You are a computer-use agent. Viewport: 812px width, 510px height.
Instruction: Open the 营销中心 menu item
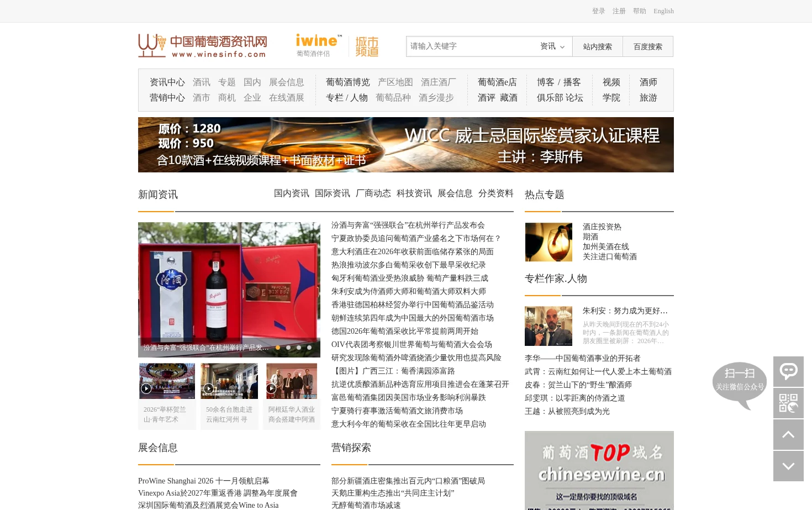point(167,98)
